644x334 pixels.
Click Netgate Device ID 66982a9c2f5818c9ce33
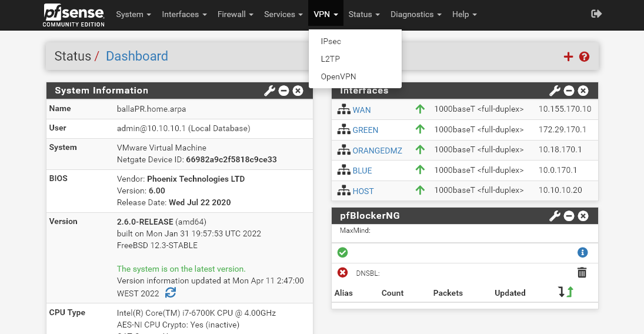(x=231, y=160)
